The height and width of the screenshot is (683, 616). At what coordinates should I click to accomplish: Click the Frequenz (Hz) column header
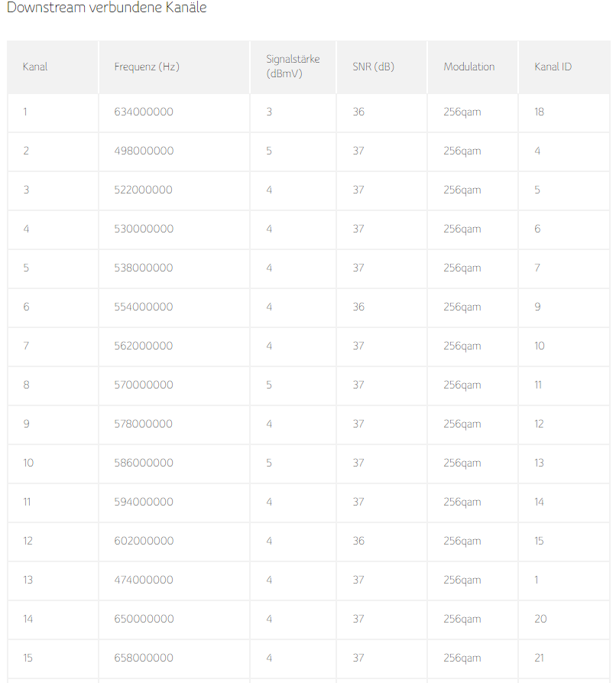tap(147, 67)
